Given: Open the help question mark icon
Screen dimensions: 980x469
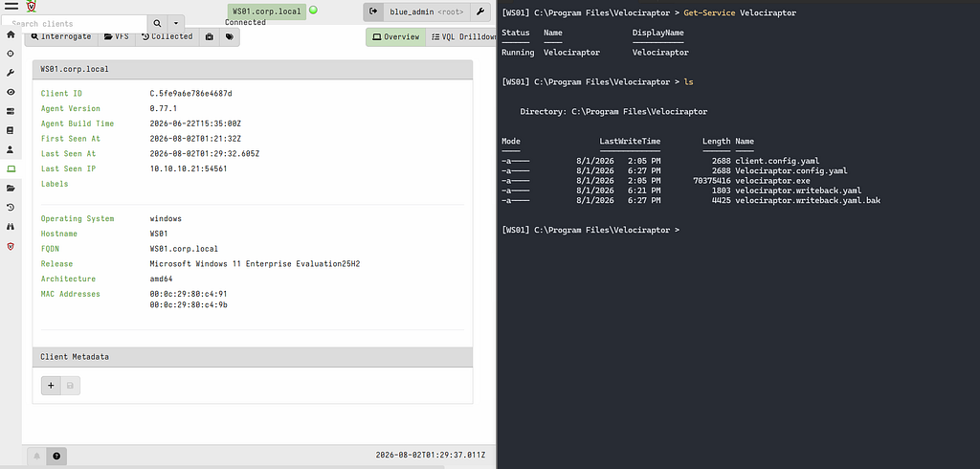Looking at the screenshot, I should click(56, 456).
